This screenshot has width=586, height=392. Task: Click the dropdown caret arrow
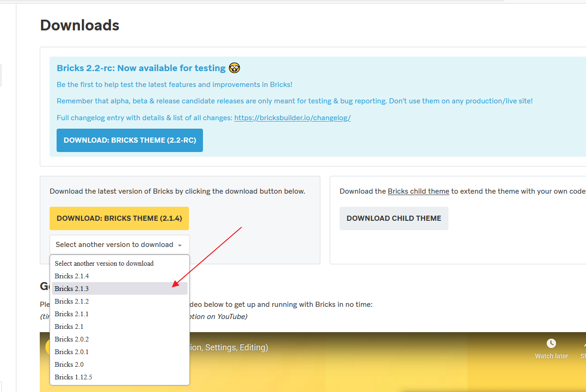tap(180, 245)
